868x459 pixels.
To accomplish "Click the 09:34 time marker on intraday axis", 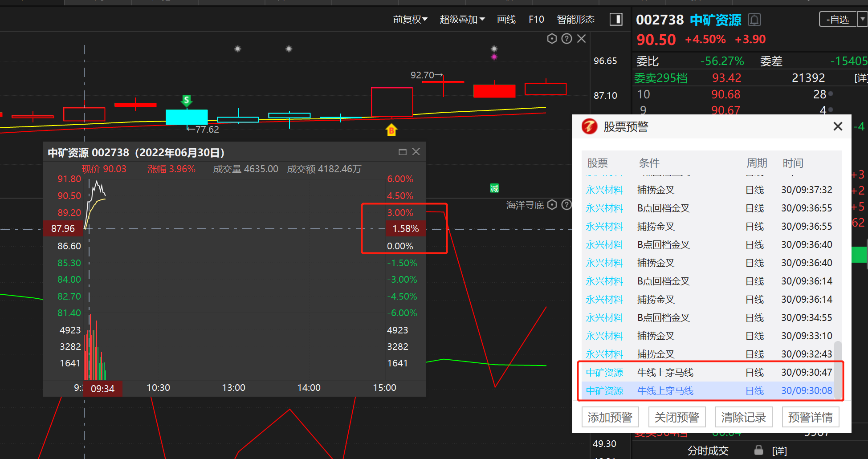I will tap(103, 389).
